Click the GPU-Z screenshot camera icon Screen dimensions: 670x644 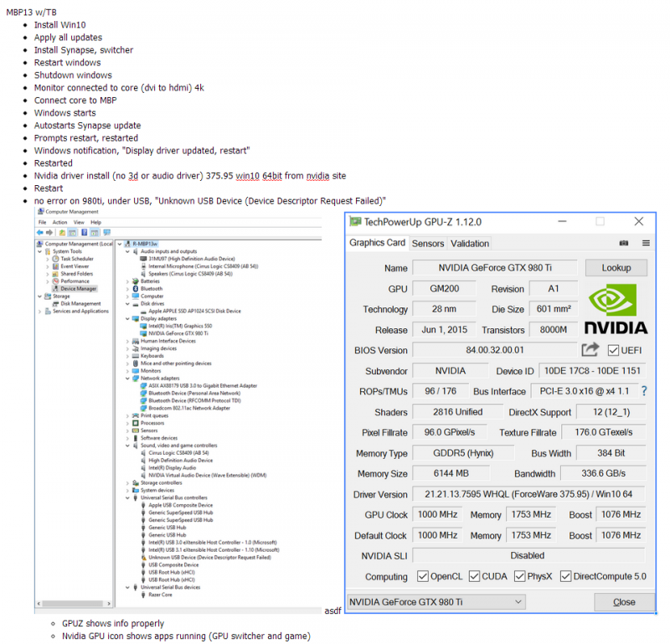[623, 243]
